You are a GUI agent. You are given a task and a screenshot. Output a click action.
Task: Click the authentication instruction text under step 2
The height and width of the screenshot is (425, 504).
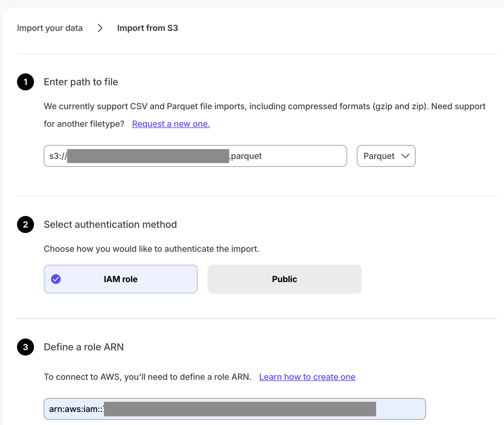pyautogui.click(x=151, y=249)
